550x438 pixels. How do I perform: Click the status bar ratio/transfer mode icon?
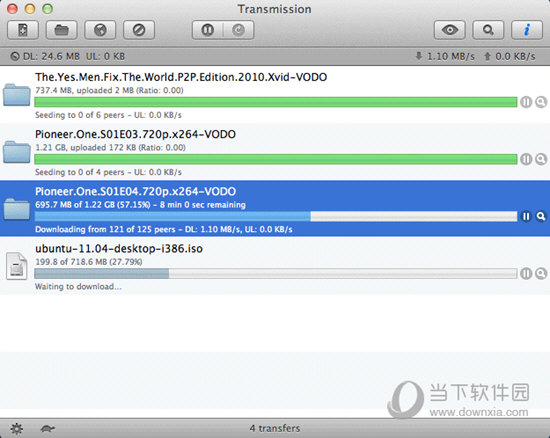tap(15, 56)
